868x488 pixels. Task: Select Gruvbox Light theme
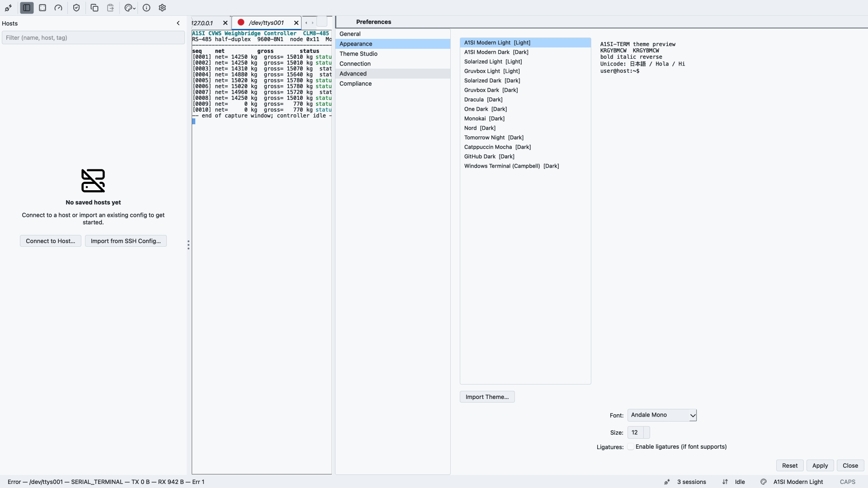click(525, 71)
